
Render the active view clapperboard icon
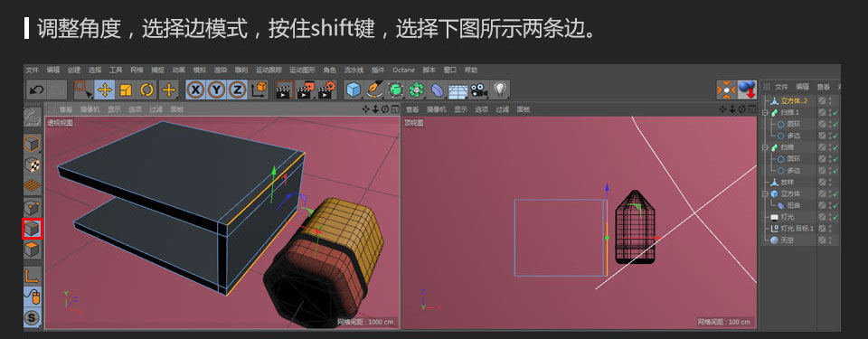tap(285, 89)
